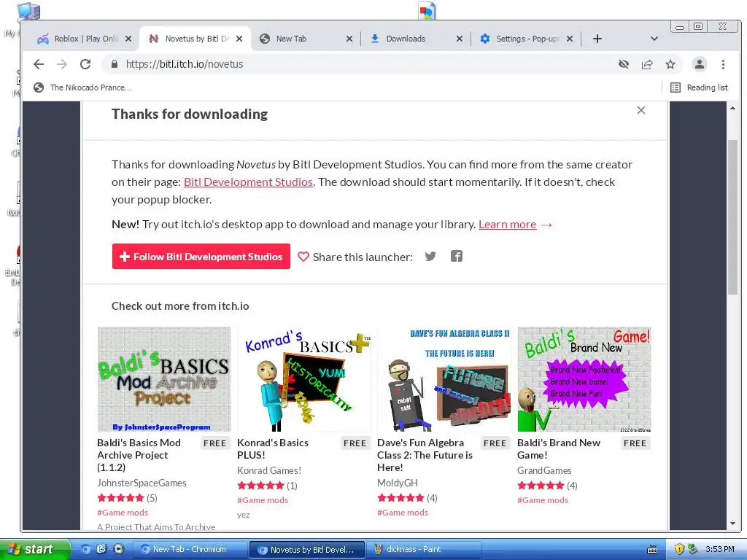Click #Game mods tag under Baldi's Brand New
Image resolution: width=747 pixels, height=560 pixels.
(543, 500)
